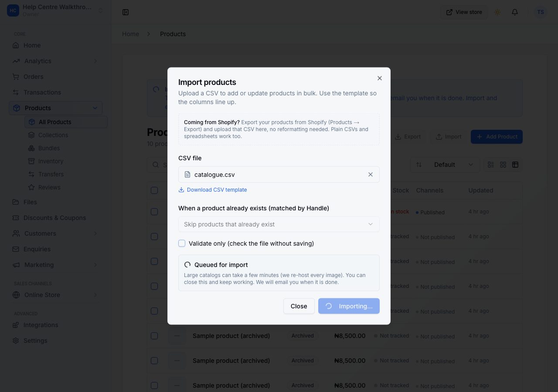Click the catalogue.csv file field
The width and height of the screenshot is (558, 392).
pyautogui.click(x=279, y=175)
